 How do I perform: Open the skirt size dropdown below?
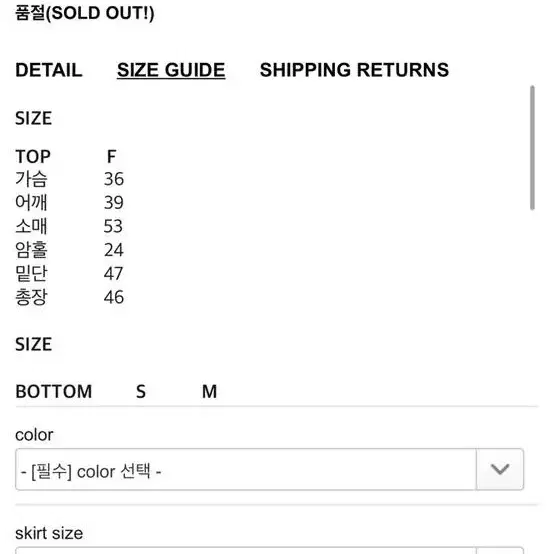point(269,550)
